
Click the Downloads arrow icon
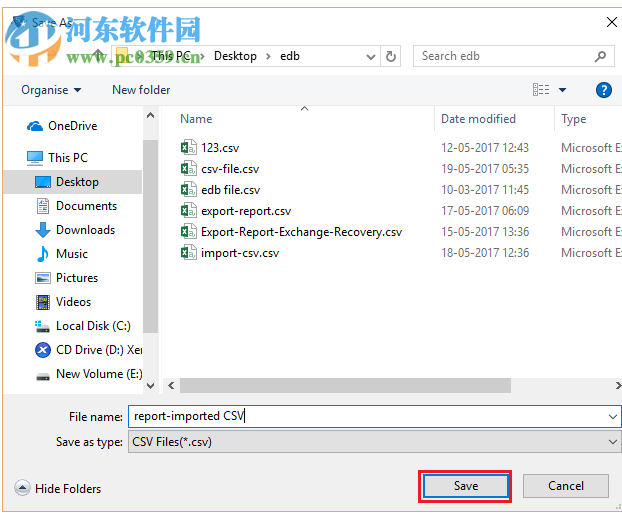click(x=43, y=230)
